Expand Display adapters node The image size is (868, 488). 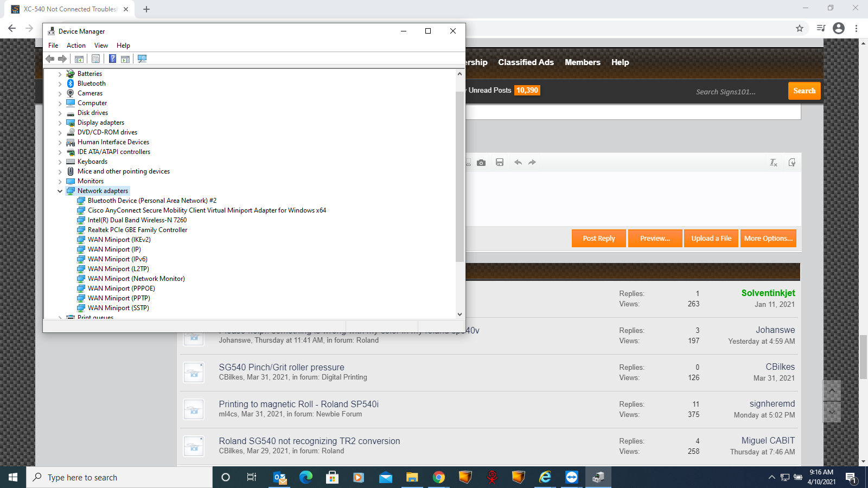point(60,123)
